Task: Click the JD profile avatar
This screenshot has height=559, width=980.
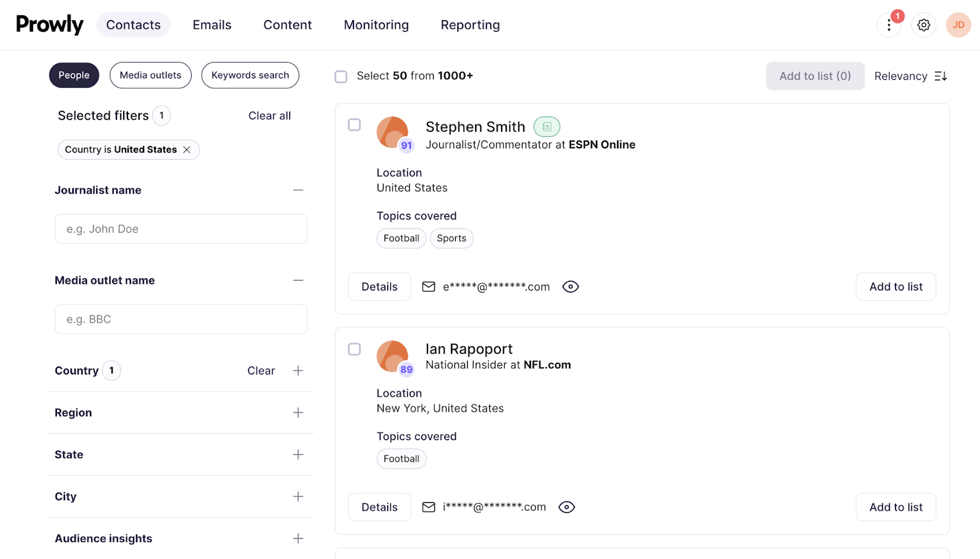Action: tap(957, 25)
